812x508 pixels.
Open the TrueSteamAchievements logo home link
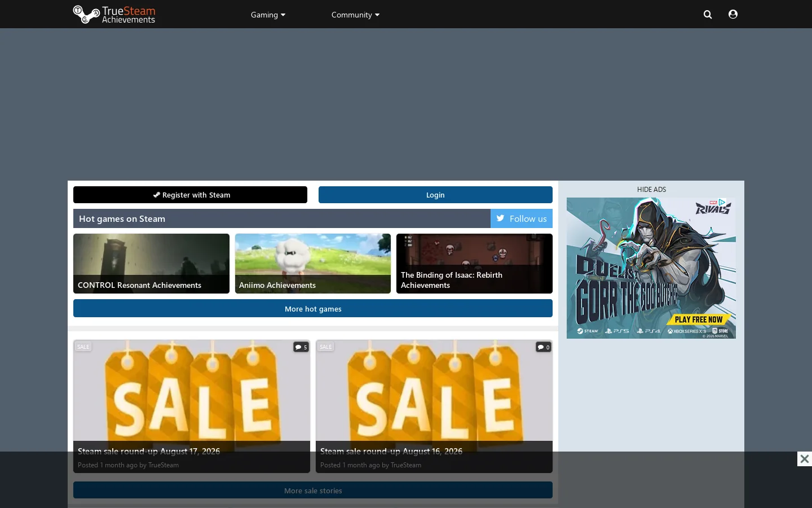(x=114, y=14)
